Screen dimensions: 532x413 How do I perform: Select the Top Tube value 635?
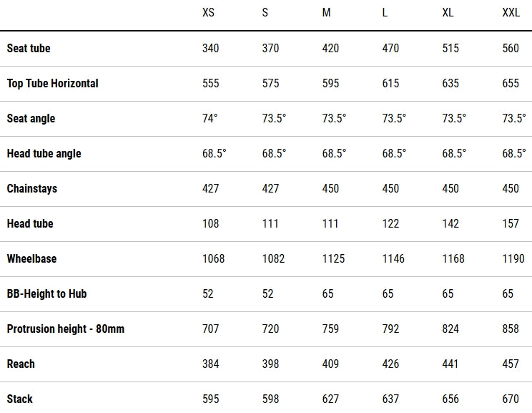[x=451, y=83]
